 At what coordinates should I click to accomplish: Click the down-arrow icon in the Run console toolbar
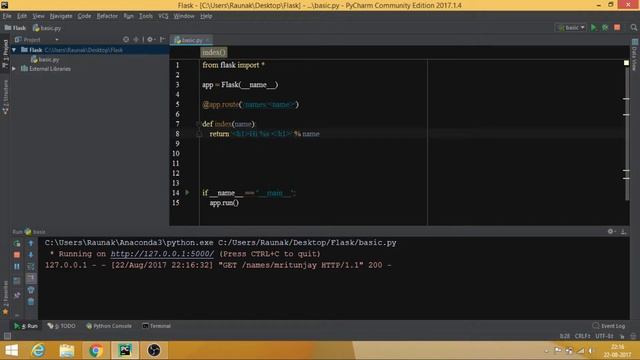(31, 255)
